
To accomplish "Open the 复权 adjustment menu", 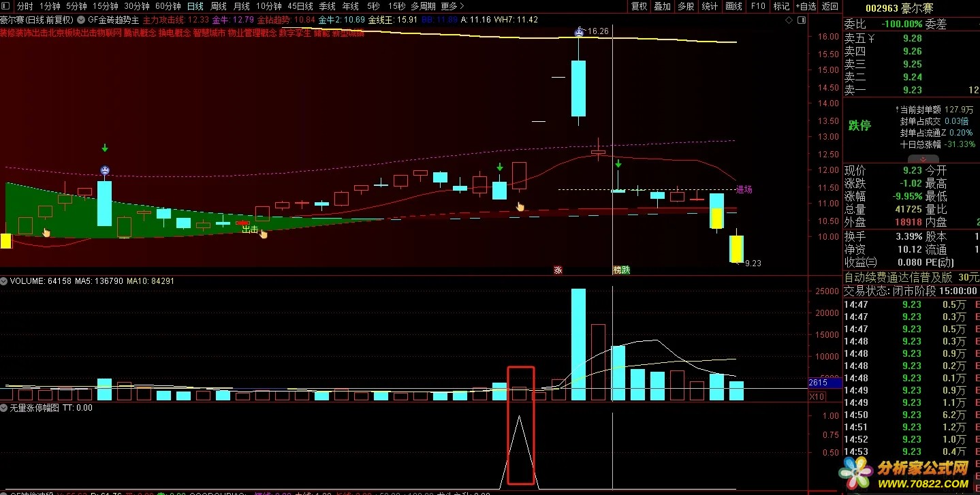I will (639, 6).
